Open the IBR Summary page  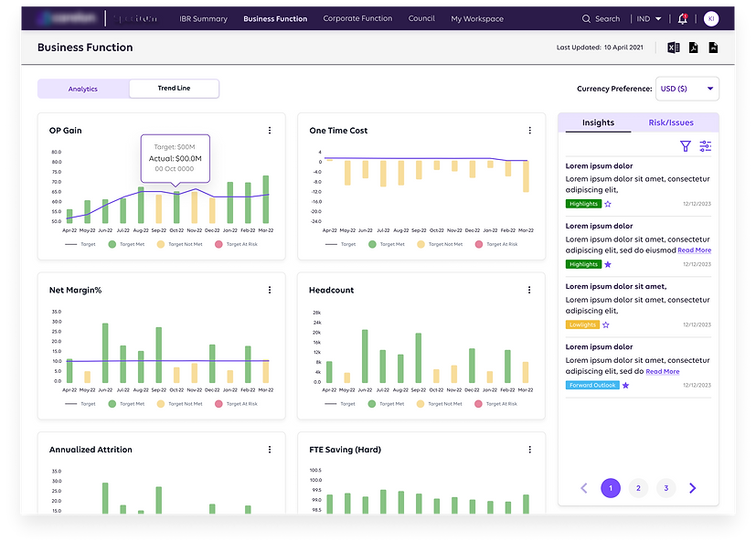204,19
